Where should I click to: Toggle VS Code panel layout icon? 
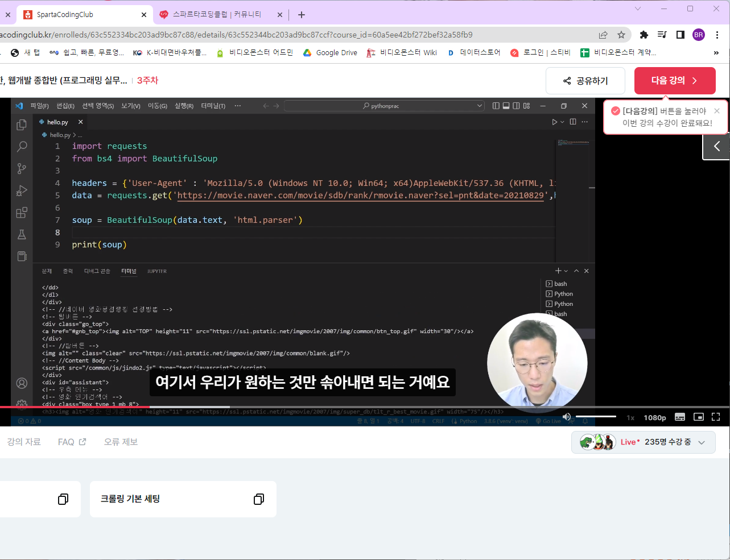pos(506,106)
